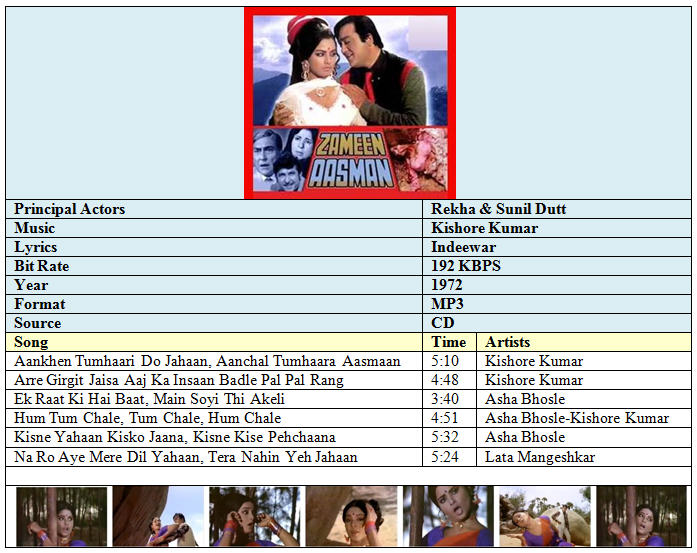The image size is (697, 553).
Task: Open the second film still with tree trunk
Action: click(x=158, y=517)
